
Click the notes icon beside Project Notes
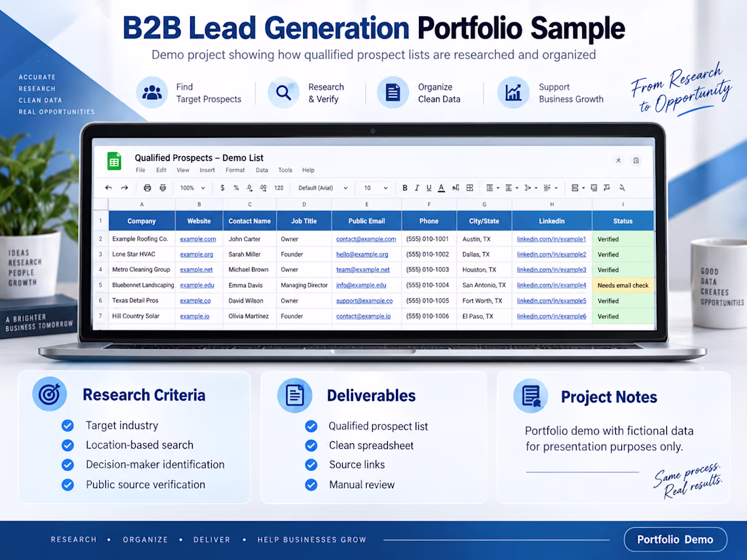pos(531,396)
